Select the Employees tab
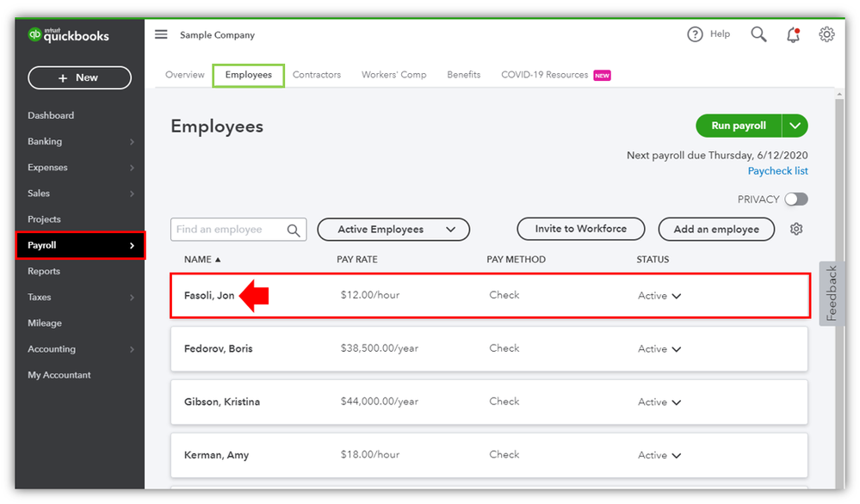This screenshot has width=860, height=504. [249, 75]
